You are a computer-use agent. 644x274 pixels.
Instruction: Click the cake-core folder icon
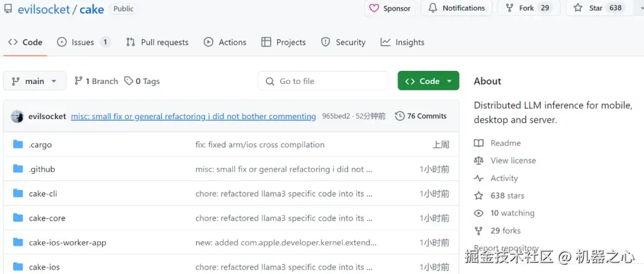(18, 218)
